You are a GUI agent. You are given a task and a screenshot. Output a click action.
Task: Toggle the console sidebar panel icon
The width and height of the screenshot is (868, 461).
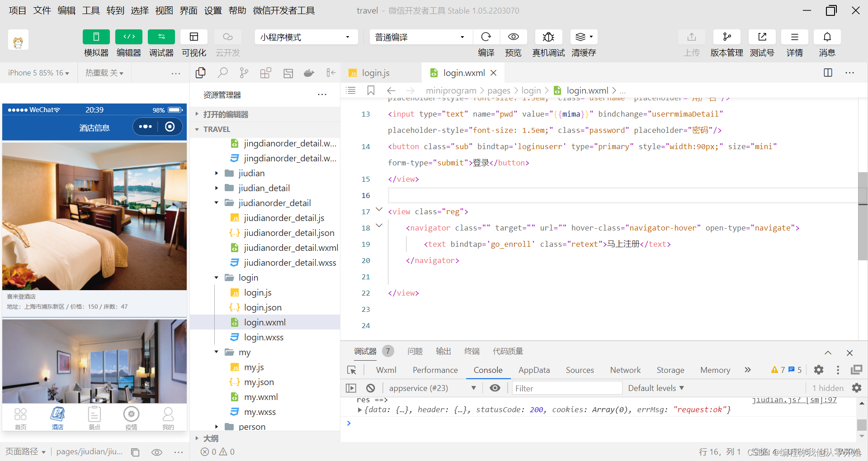[351, 388]
